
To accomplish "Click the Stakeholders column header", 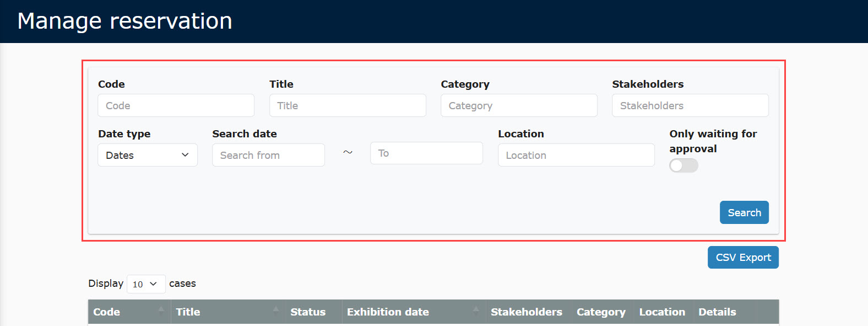I will pyautogui.click(x=527, y=312).
